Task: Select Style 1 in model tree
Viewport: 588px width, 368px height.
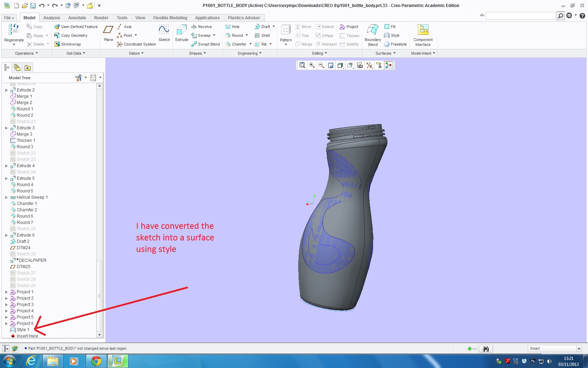Action: point(20,330)
